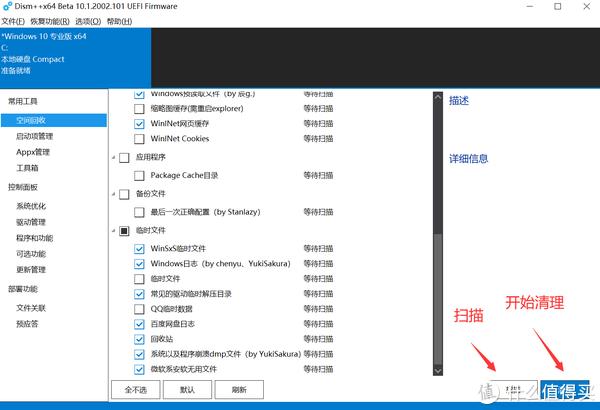600x410 pixels.
Task: Select the Windows 10 专业版 x64 image tile
Action: point(75,57)
